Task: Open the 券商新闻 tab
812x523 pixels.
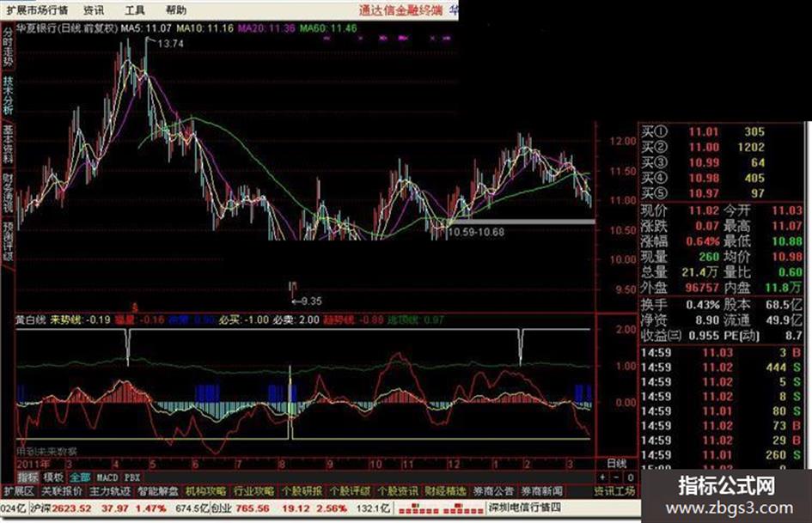Action: click(x=541, y=491)
